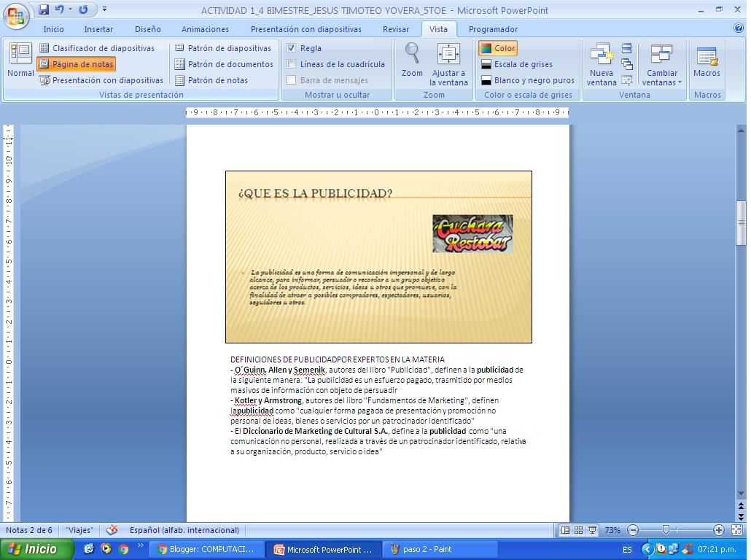
Task: Click the 73% zoom level button
Action: (612, 530)
